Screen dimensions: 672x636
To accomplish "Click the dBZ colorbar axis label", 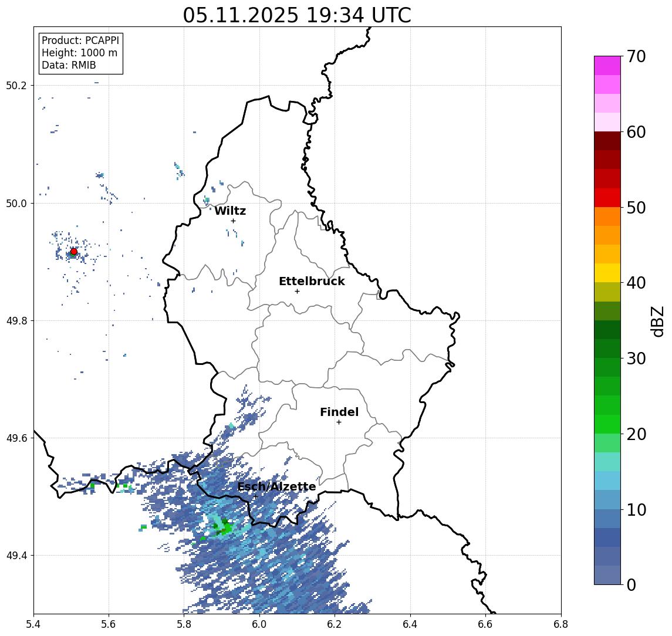I will pyautogui.click(x=657, y=322).
